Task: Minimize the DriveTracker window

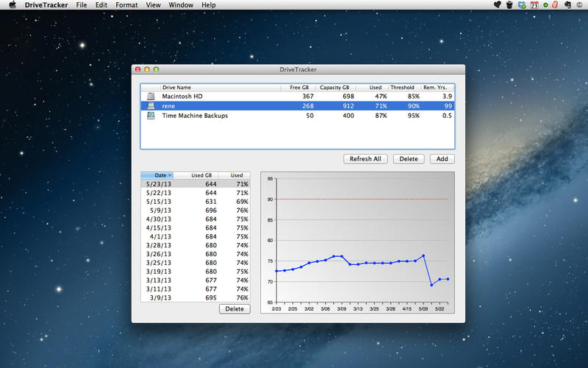Action: (147, 69)
